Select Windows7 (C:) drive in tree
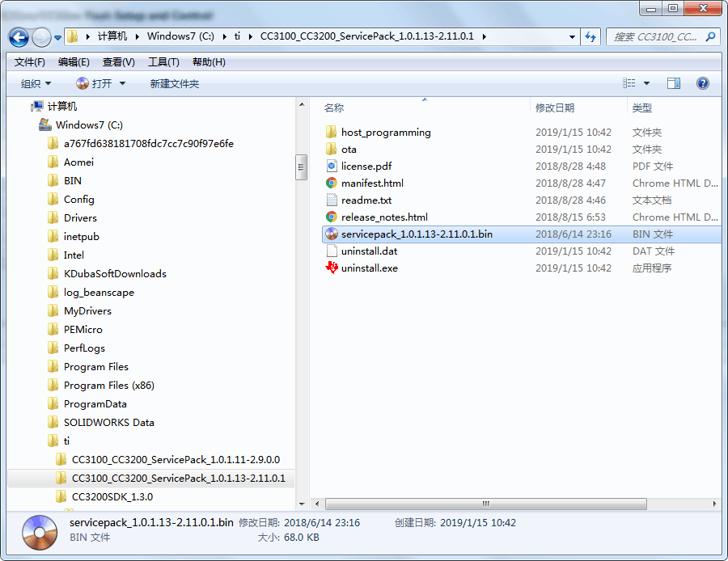Image resolution: width=728 pixels, height=561 pixels. pos(89,124)
